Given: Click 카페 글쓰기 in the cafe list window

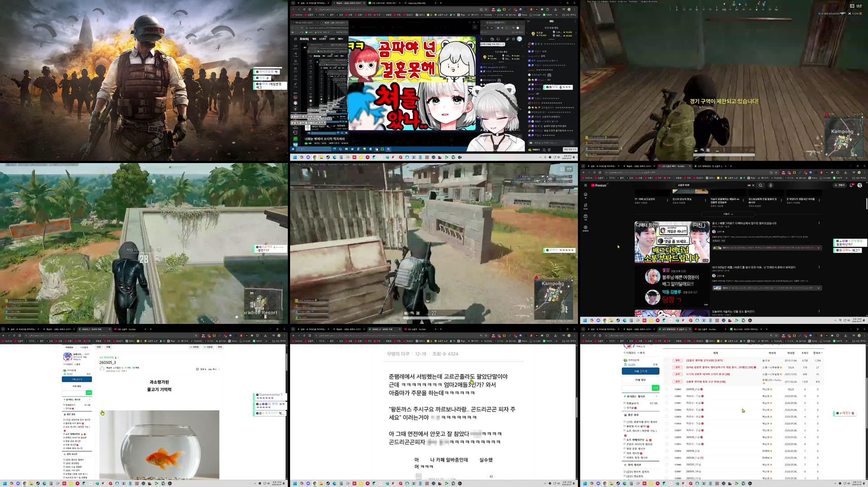Looking at the screenshot, I should point(640,371).
